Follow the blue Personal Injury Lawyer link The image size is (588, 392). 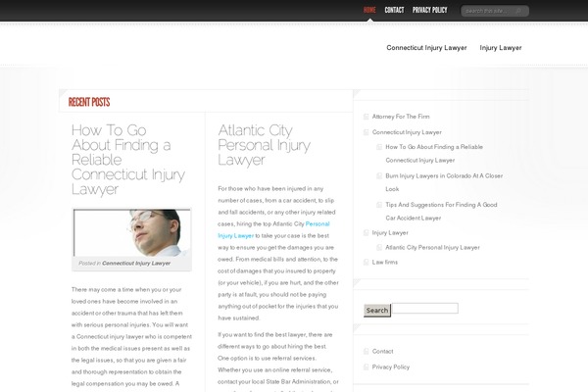tap(273, 229)
